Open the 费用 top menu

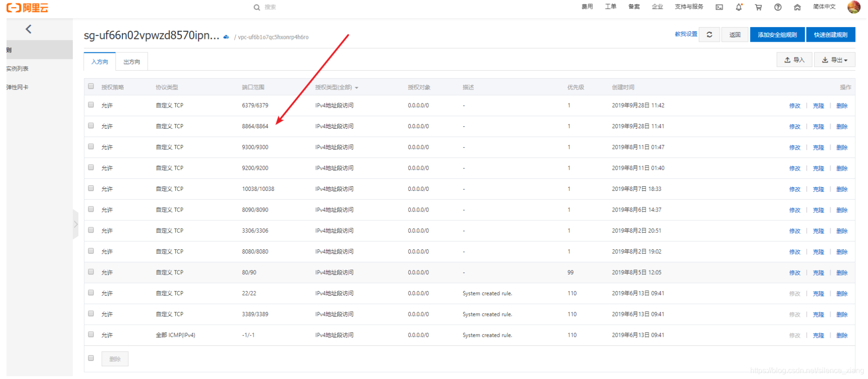[587, 7]
